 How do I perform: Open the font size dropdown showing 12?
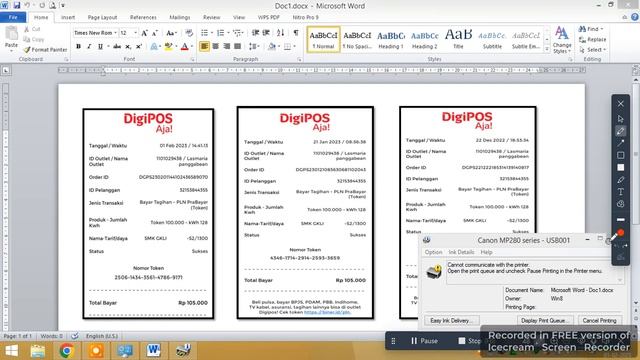pyautogui.click(x=136, y=33)
